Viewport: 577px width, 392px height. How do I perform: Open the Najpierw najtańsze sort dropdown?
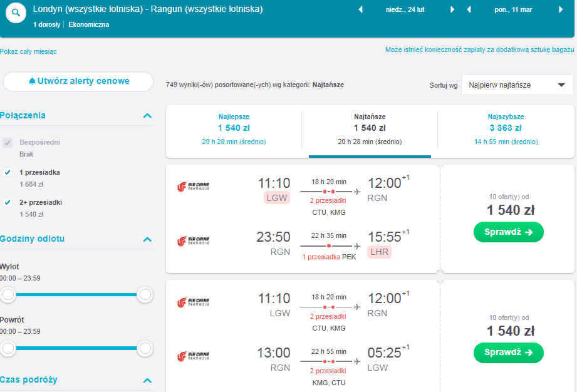pos(517,85)
